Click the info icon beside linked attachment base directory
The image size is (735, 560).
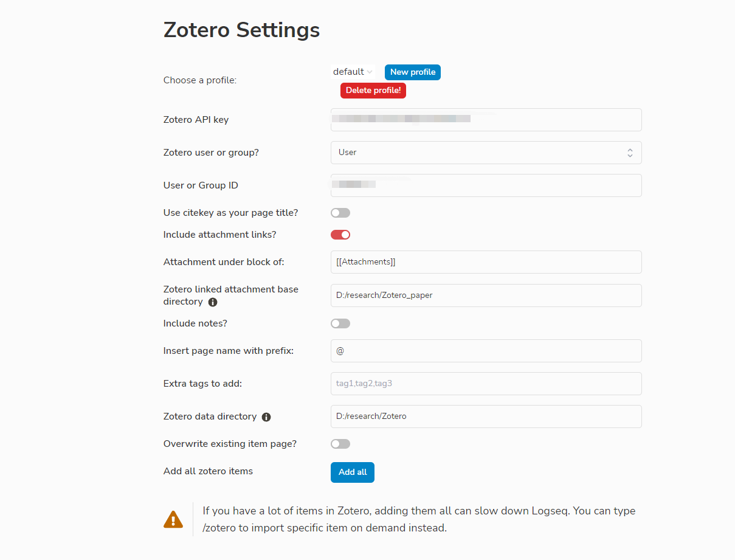click(x=212, y=302)
